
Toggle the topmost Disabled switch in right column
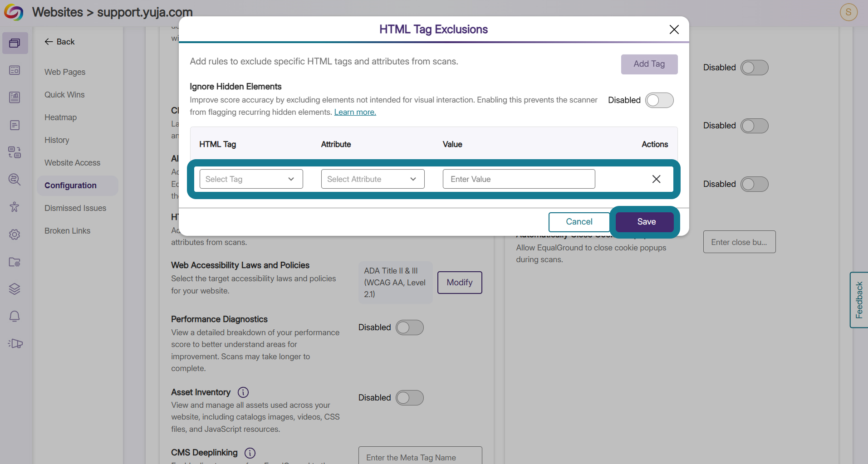click(x=755, y=68)
